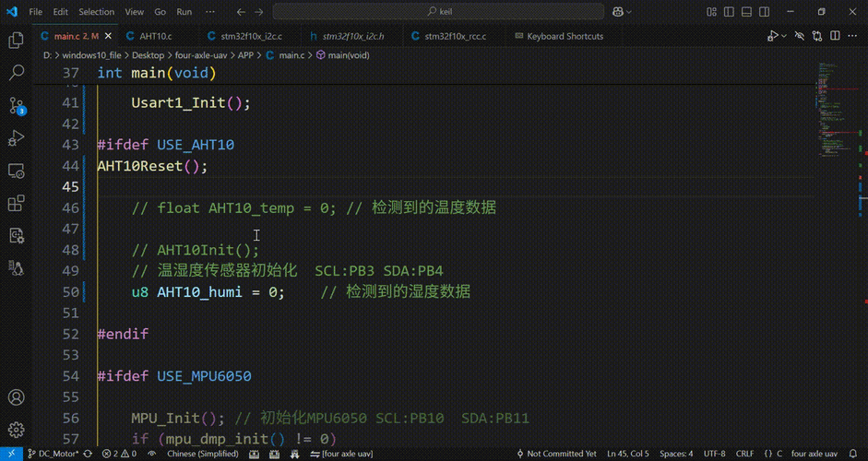Split the editor to the right

(836, 36)
